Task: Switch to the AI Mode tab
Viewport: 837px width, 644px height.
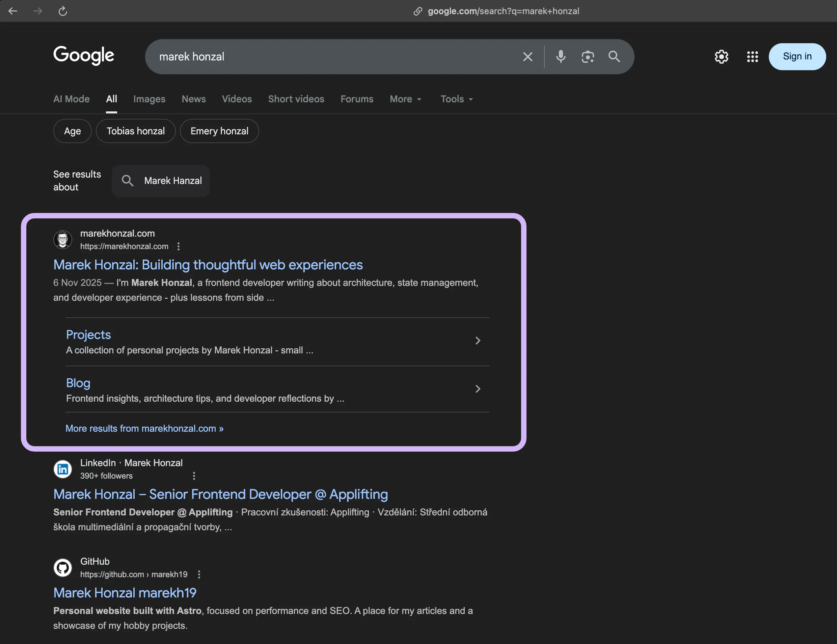Action: 71,99
